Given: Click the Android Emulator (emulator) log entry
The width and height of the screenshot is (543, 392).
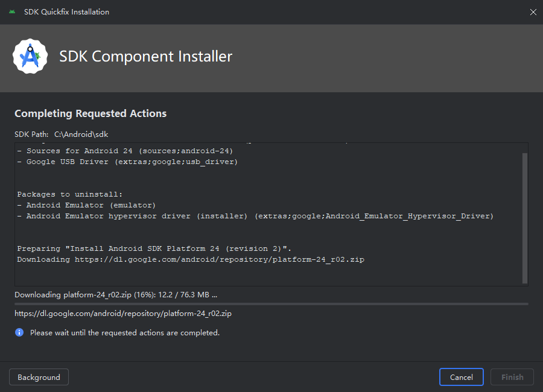Looking at the screenshot, I should point(86,205).
